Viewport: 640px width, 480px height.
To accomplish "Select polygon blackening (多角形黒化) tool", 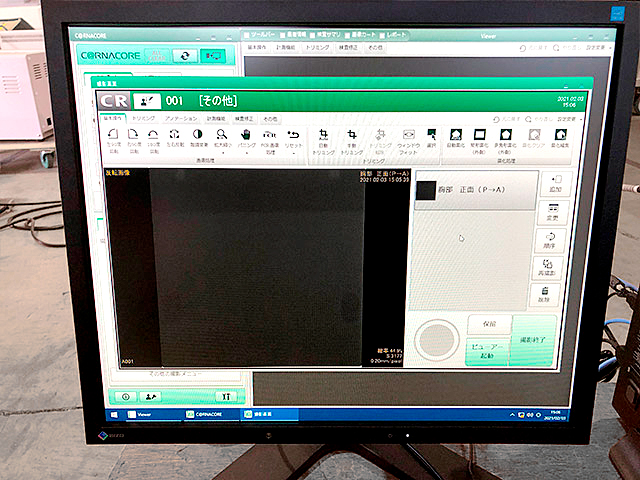I will 505,141.
